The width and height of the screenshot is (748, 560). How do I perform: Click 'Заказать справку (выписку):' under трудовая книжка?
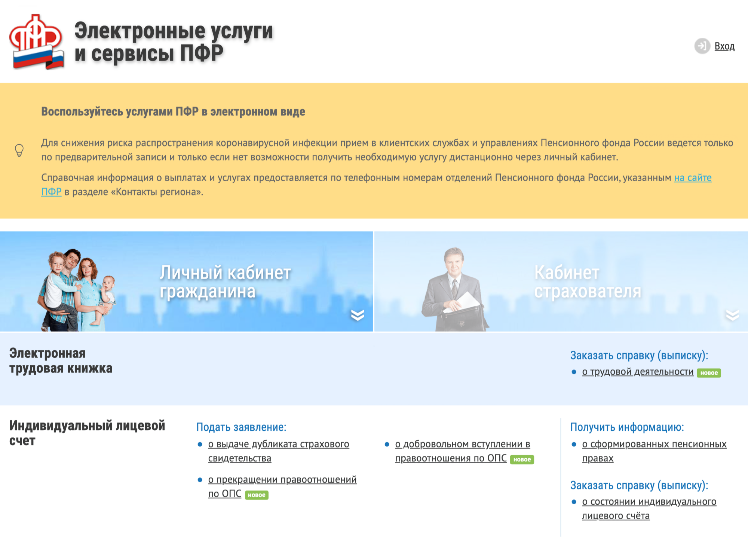639,356
